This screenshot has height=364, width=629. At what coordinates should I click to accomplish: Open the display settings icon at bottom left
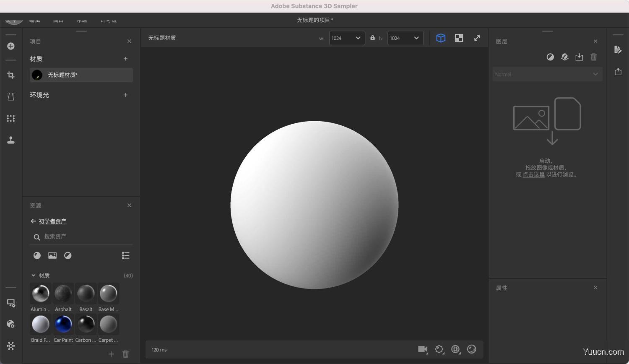click(x=11, y=303)
